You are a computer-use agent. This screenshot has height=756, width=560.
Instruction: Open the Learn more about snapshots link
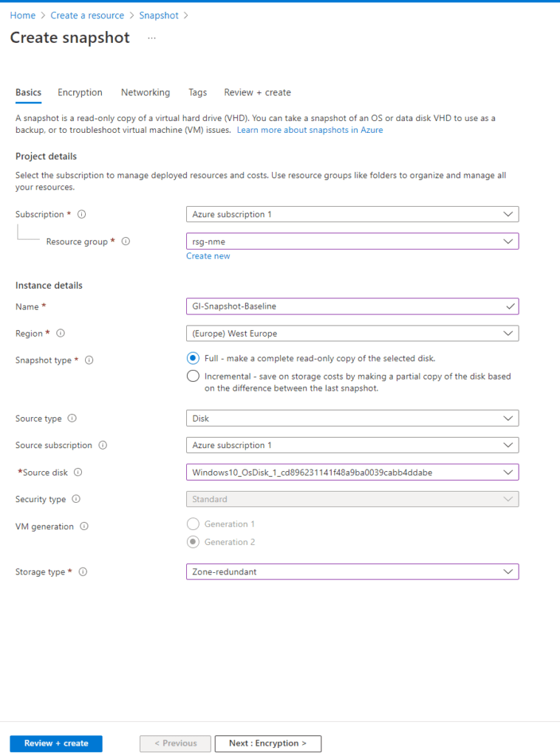coord(310,130)
